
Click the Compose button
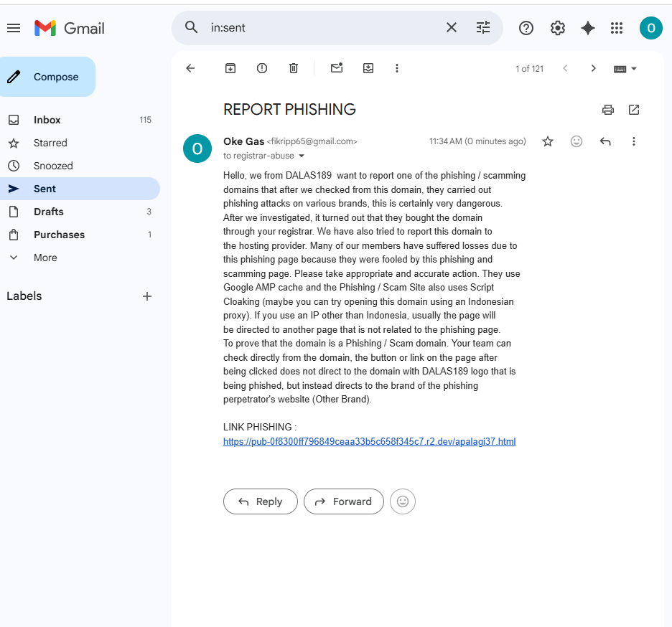[x=47, y=77]
